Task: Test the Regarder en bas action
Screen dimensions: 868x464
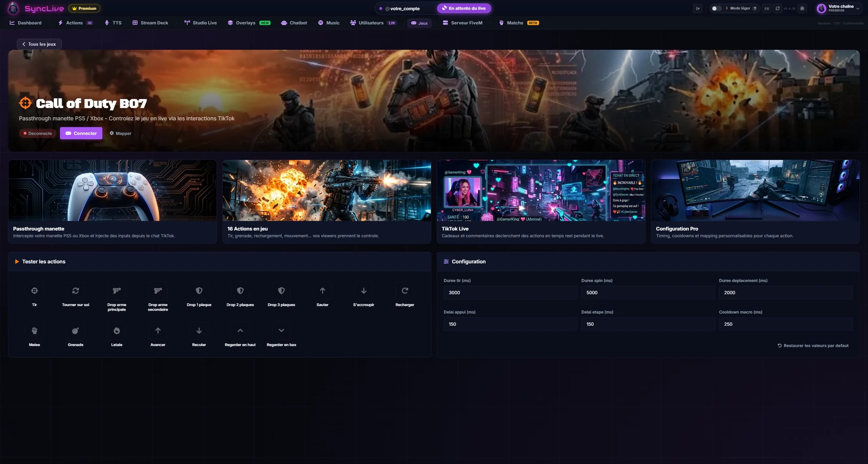Action: tap(281, 330)
